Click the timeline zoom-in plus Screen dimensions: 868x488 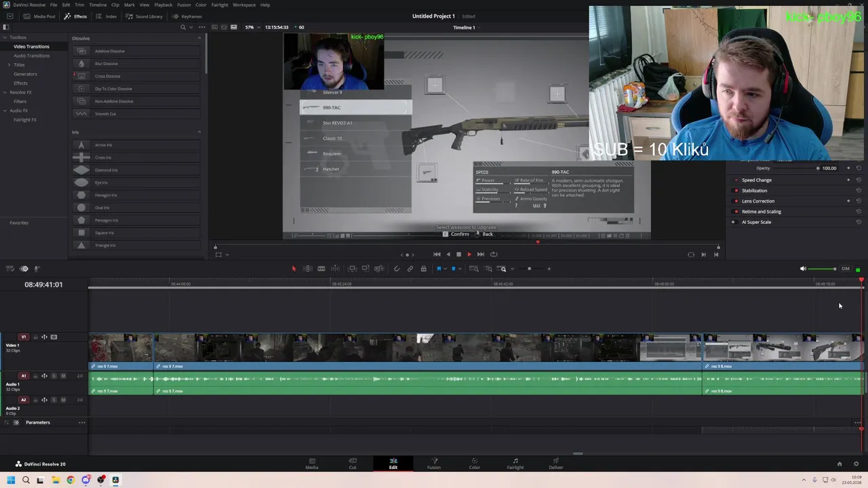(x=549, y=269)
